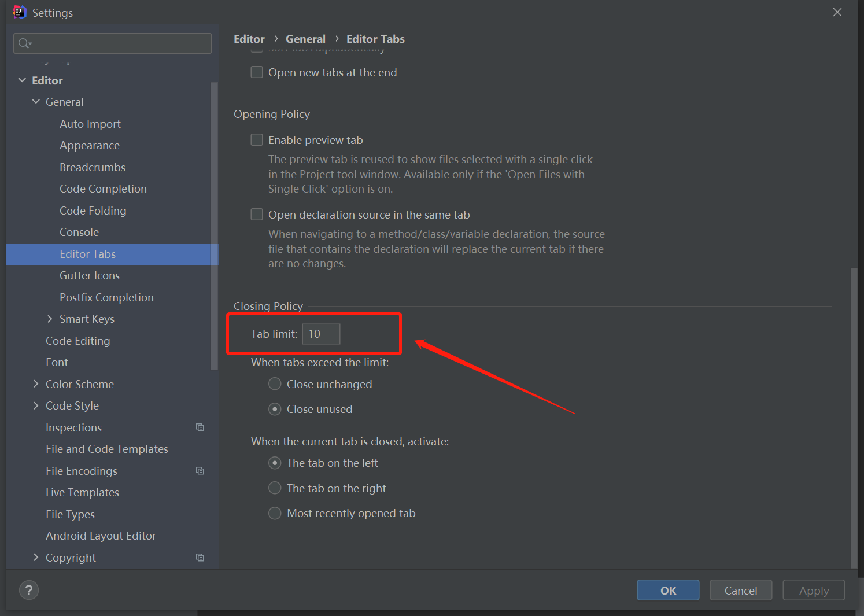Click the project-level icon next to Copyright
The image size is (864, 616).
pos(200,558)
